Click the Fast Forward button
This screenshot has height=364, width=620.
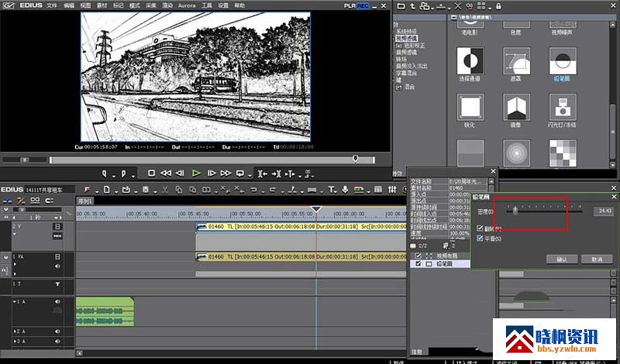click(x=226, y=173)
